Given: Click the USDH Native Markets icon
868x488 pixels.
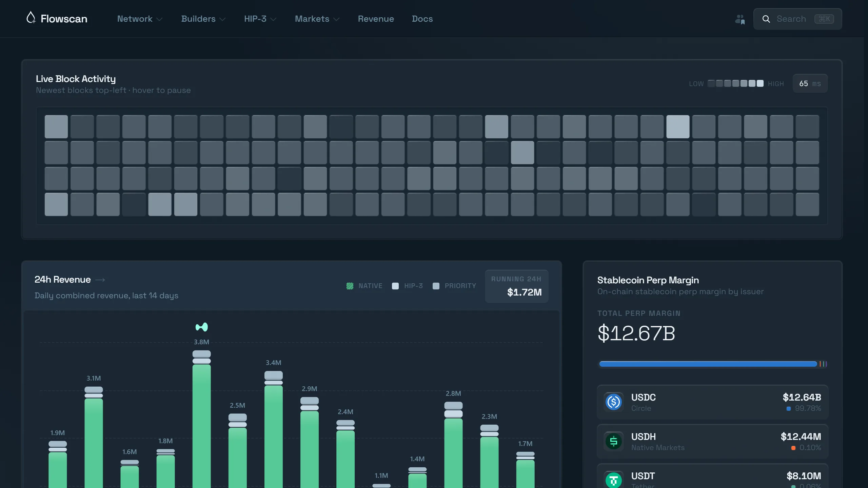Looking at the screenshot, I should [613, 441].
